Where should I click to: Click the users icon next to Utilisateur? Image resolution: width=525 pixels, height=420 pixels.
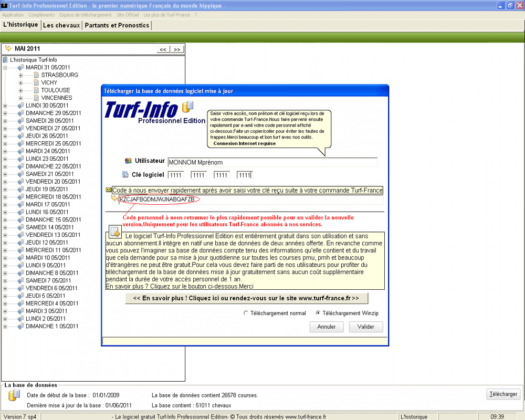tap(128, 161)
